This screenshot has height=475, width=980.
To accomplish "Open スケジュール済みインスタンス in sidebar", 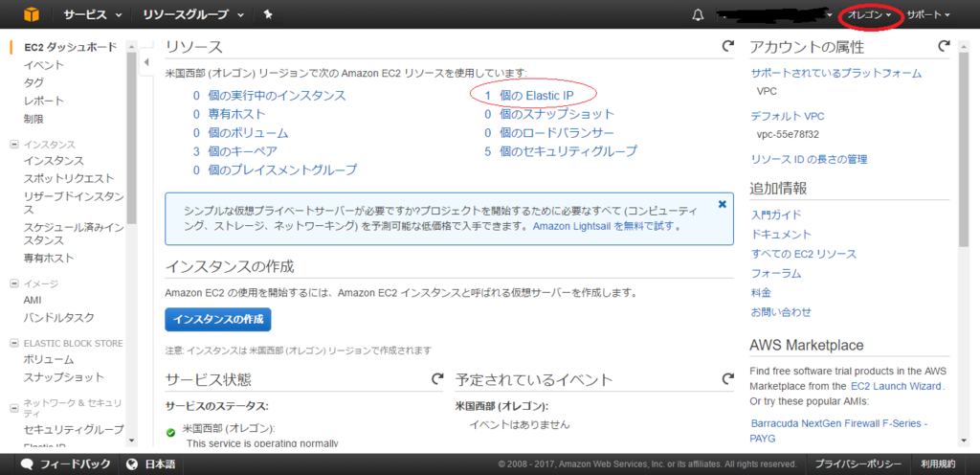I will coord(74,234).
